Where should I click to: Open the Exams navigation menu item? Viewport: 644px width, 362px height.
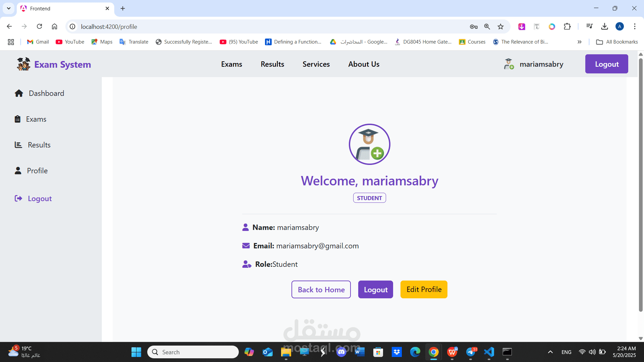point(231,64)
